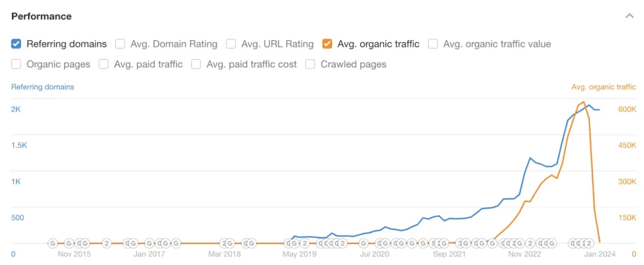Viewport: 644px width, 265px height.
Task: Collapse the Performance panel with the chevron
Action: click(629, 16)
